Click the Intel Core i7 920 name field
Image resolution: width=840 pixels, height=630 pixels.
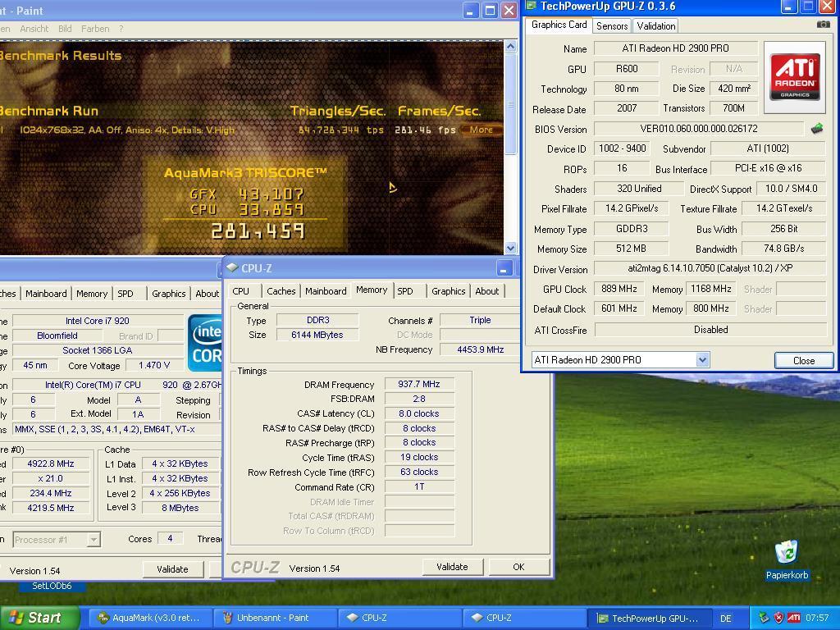tap(98, 321)
